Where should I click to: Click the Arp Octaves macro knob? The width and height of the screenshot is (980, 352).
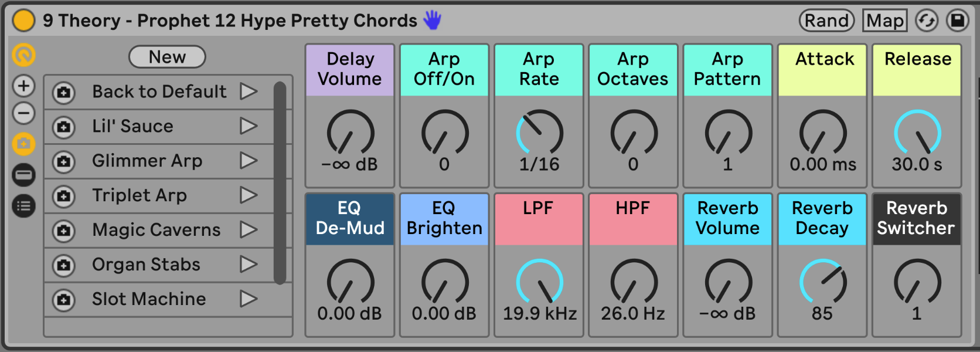(x=634, y=133)
